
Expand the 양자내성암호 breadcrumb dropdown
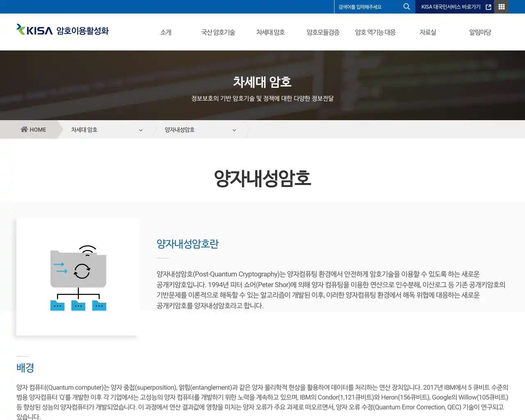[200, 130]
